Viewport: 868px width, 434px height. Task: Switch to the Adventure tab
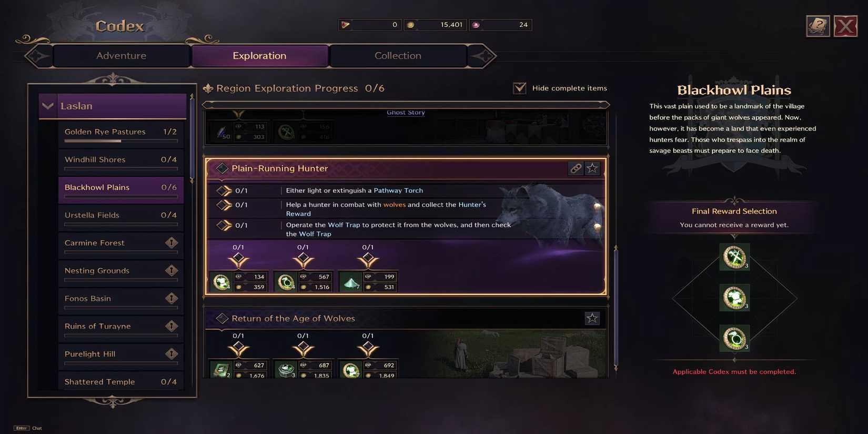click(122, 56)
